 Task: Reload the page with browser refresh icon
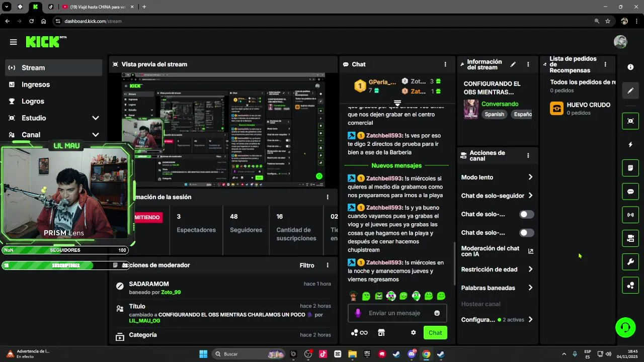point(31,21)
